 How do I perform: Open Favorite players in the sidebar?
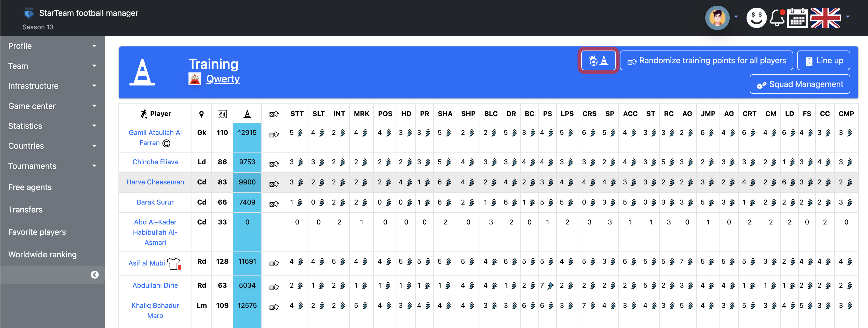point(37,232)
